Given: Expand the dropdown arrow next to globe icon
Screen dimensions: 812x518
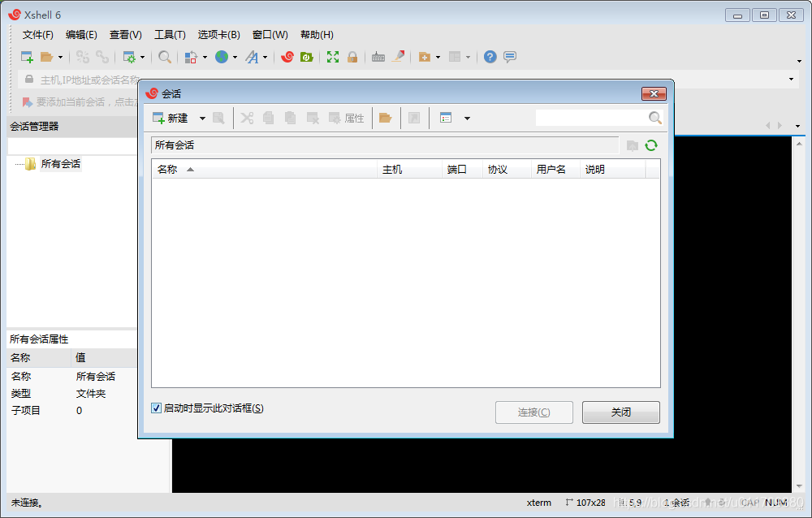Looking at the screenshot, I should 235,57.
